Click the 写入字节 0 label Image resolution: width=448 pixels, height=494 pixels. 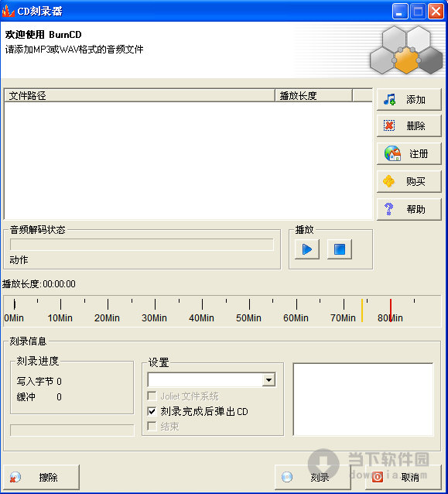click(x=39, y=381)
